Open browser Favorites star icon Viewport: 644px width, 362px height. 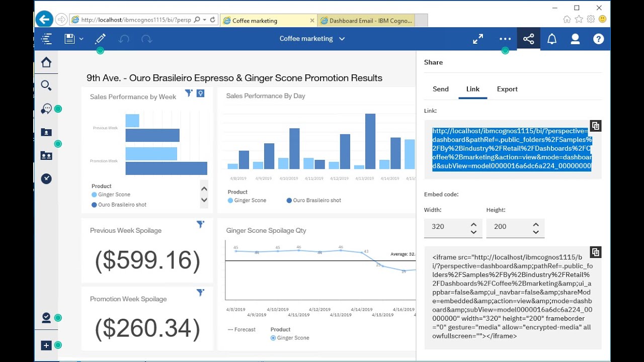coord(579,19)
